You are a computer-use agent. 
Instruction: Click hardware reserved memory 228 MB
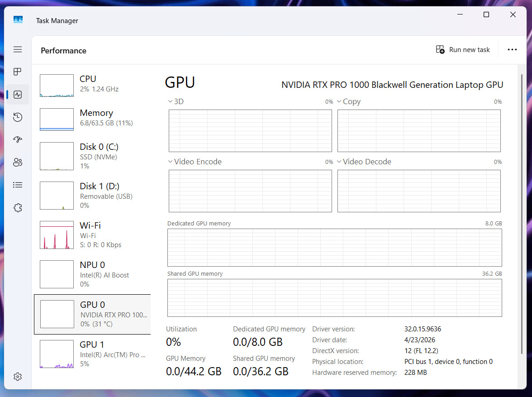click(416, 373)
